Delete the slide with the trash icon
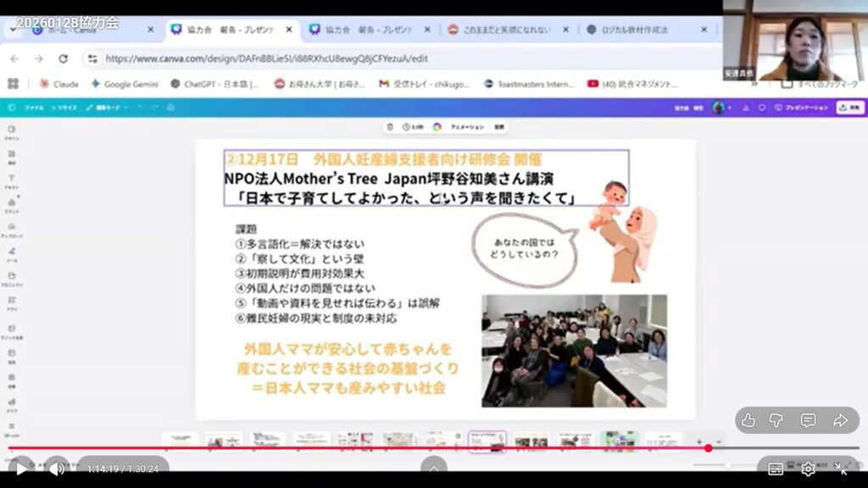 click(x=390, y=127)
